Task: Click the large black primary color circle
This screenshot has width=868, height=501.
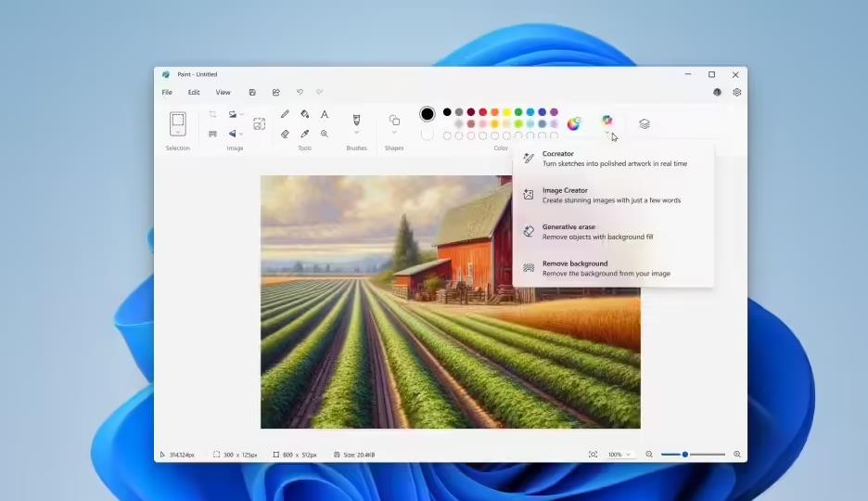Action: pyautogui.click(x=427, y=114)
